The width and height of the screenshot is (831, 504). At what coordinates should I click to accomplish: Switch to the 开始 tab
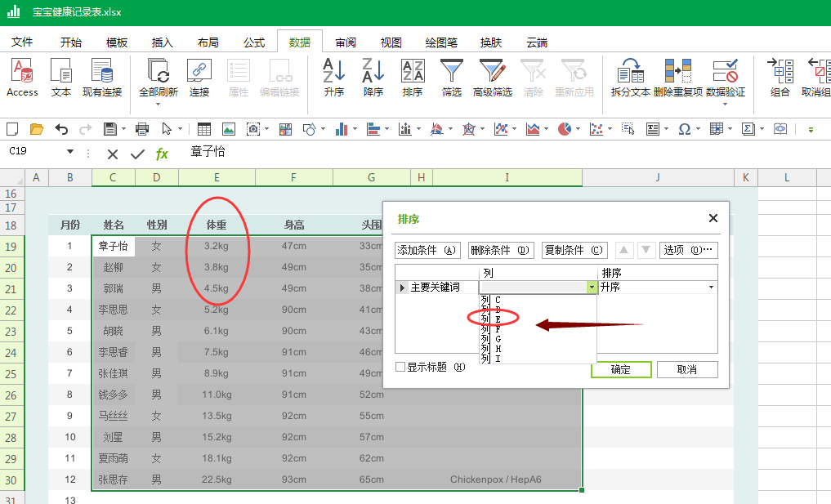tap(71, 42)
